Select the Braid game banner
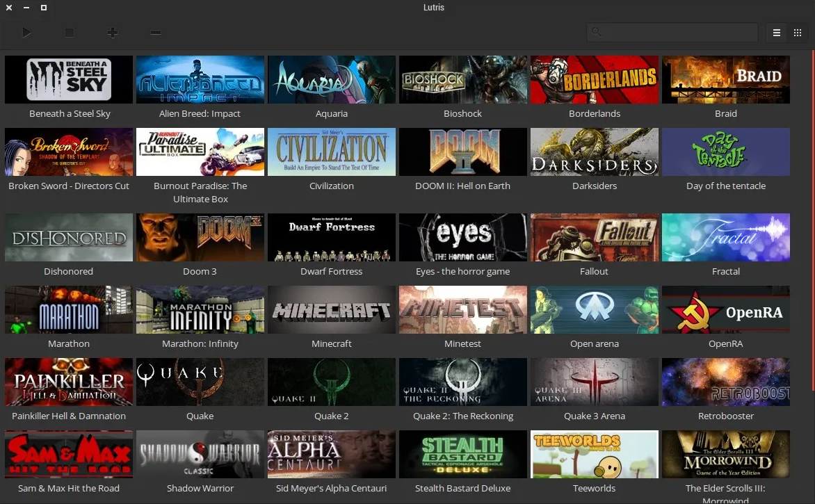Viewport: 815px width, 504px height. pos(726,79)
